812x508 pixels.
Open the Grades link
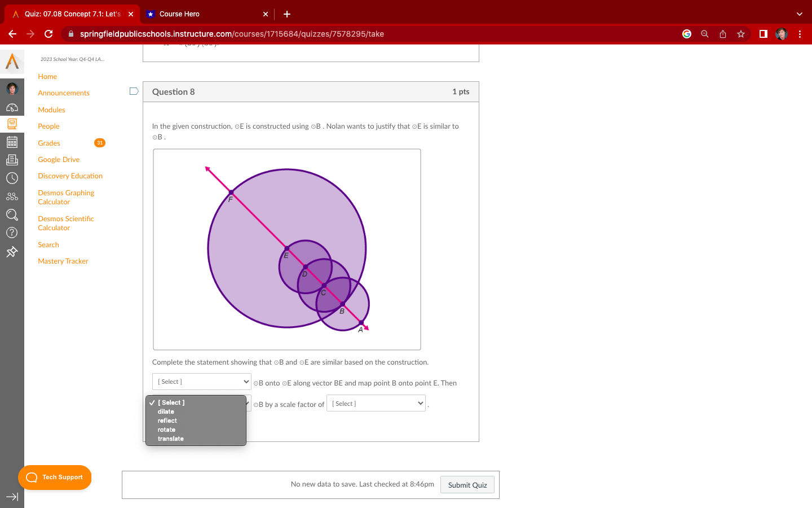(x=49, y=143)
